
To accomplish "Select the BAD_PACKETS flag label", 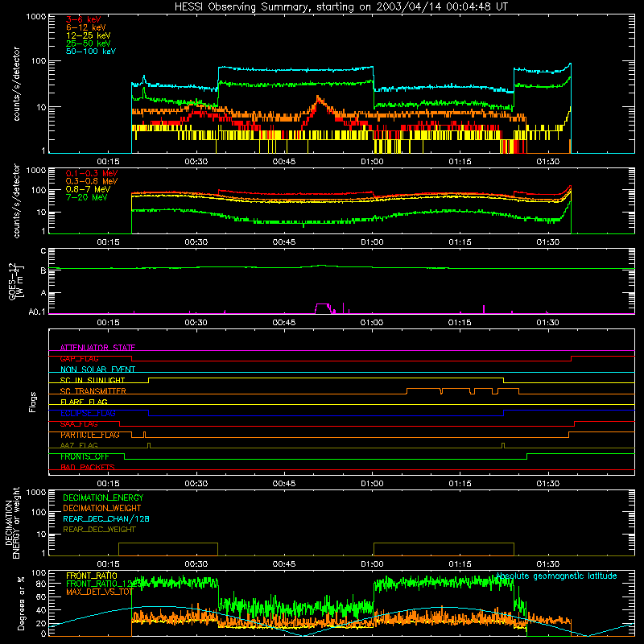I will (x=88, y=467).
